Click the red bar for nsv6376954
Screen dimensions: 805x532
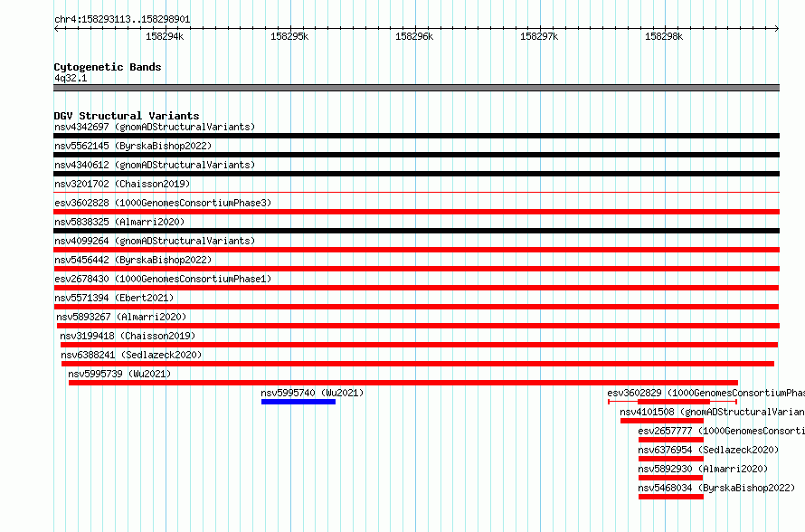pyautogui.click(x=671, y=459)
